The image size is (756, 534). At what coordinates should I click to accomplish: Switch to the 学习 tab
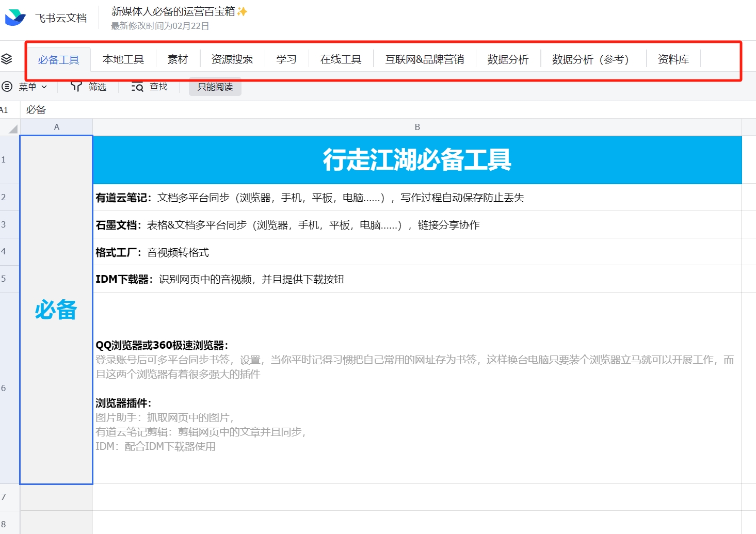(286, 59)
